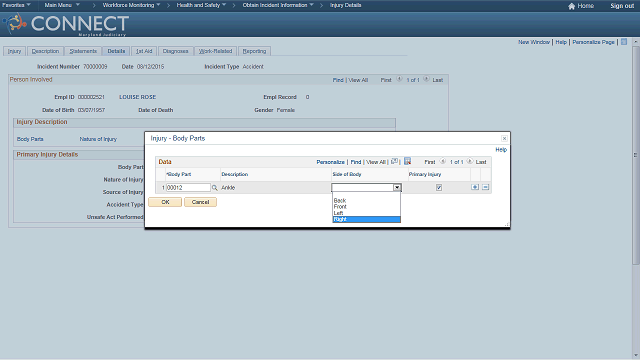The width and height of the screenshot is (640, 360).
Task: Toggle the Primary Injury checkbox
Action: pos(439,188)
